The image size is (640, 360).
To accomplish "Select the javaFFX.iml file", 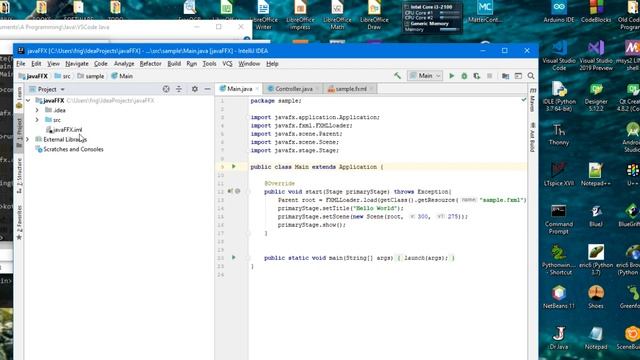I will (x=64, y=130).
